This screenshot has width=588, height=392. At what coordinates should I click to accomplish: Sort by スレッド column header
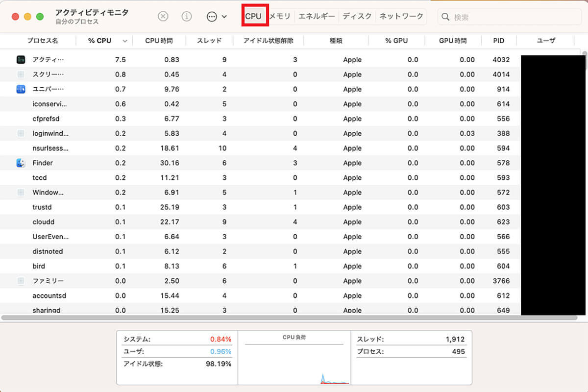[209, 41]
